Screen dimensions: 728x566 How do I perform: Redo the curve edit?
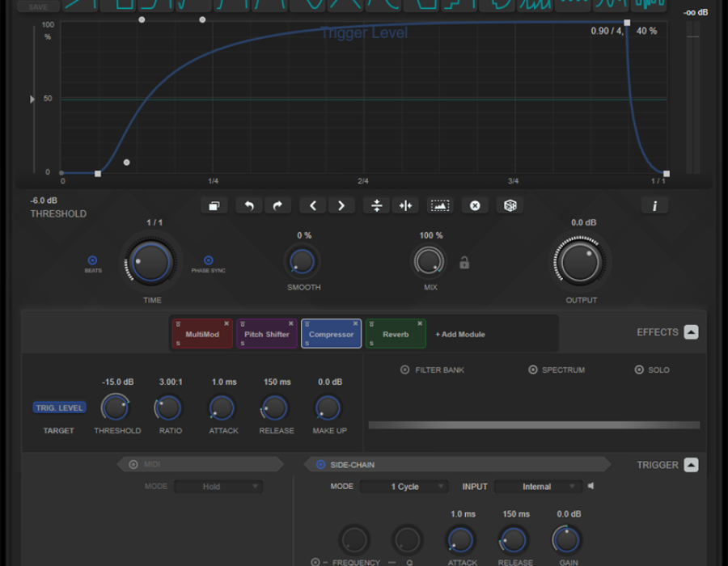pyautogui.click(x=277, y=205)
